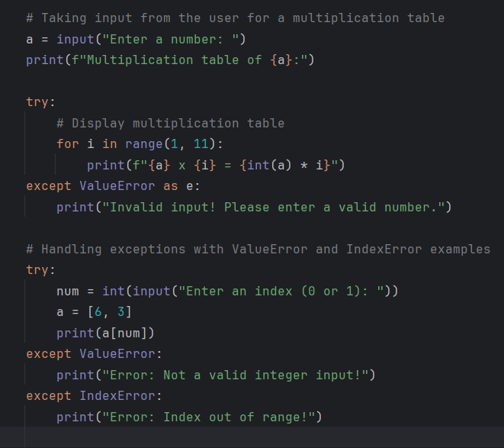Screen dimensions: 504x448
Task: Click the second "try:" keyword line
Action: click(x=41, y=269)
